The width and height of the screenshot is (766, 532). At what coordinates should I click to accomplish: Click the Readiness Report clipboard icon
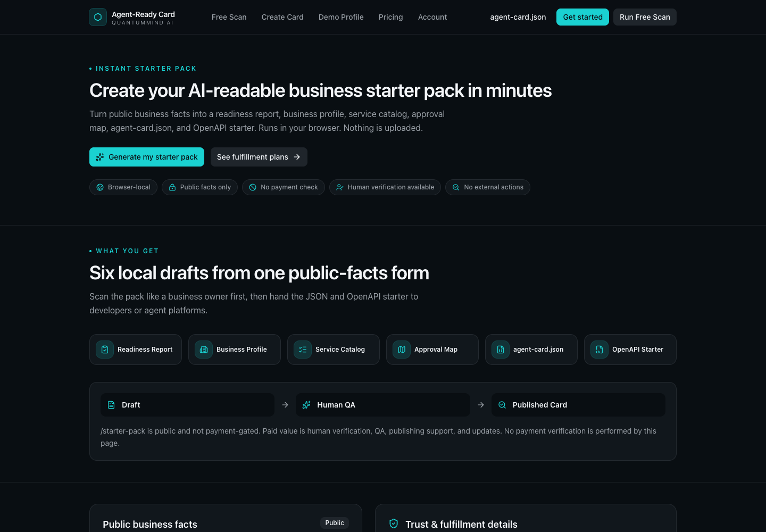tap(105, 350)
